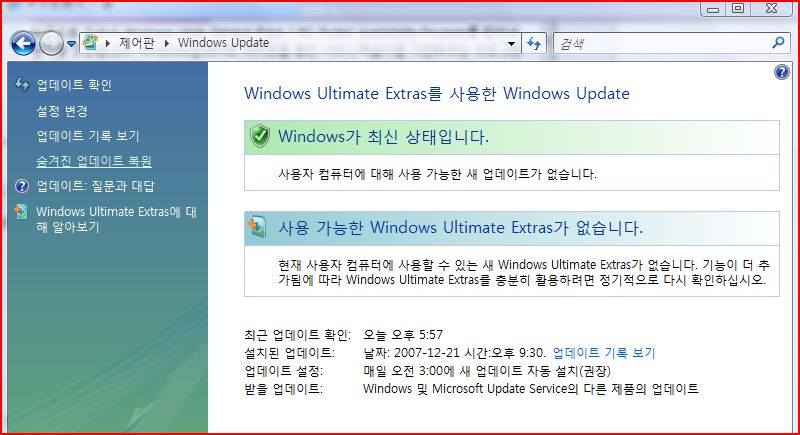The height and width of the screenshot is (435, 800).
Task: Select heading 사용 가능한 Windows Ultimate Extras가 없습니다.
Action: click(460, 227)
